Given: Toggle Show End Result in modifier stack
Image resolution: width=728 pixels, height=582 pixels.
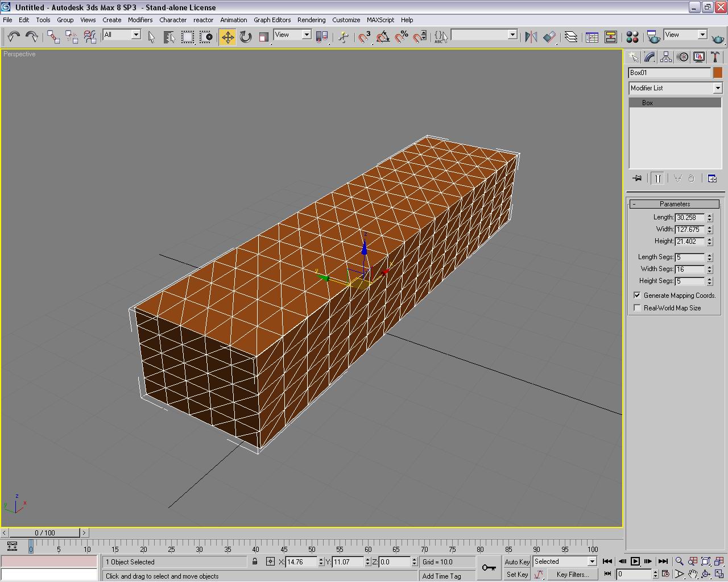Looking at the screenshot, I should (x=657, y=178).
